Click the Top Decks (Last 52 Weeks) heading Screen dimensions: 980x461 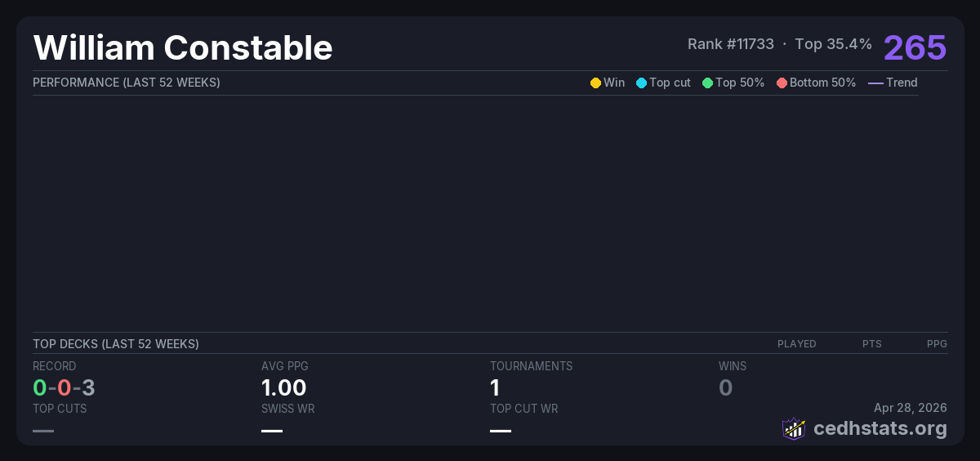point(115,344)
